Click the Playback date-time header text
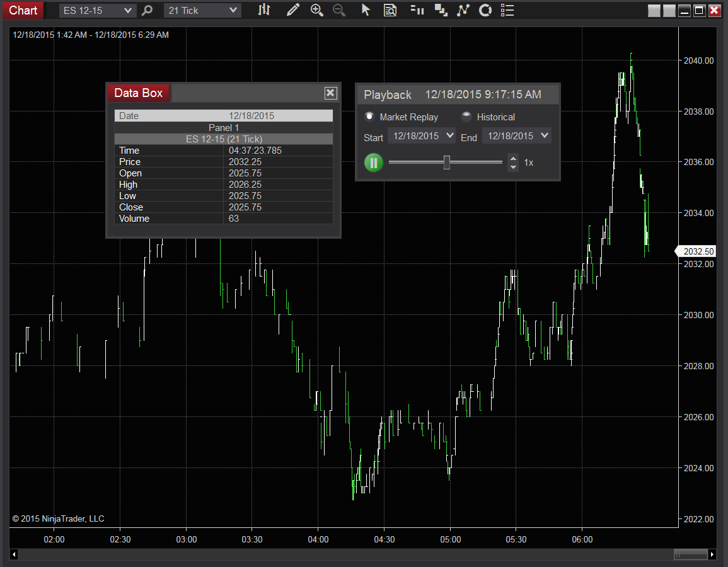The image size is (728, 567). [x=483, y=94]
